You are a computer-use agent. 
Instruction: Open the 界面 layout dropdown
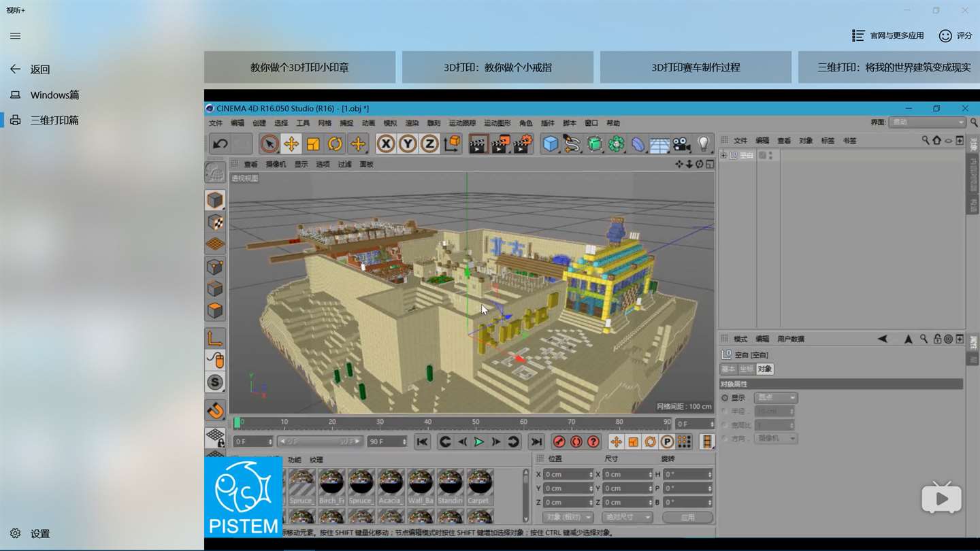(928, 122)
